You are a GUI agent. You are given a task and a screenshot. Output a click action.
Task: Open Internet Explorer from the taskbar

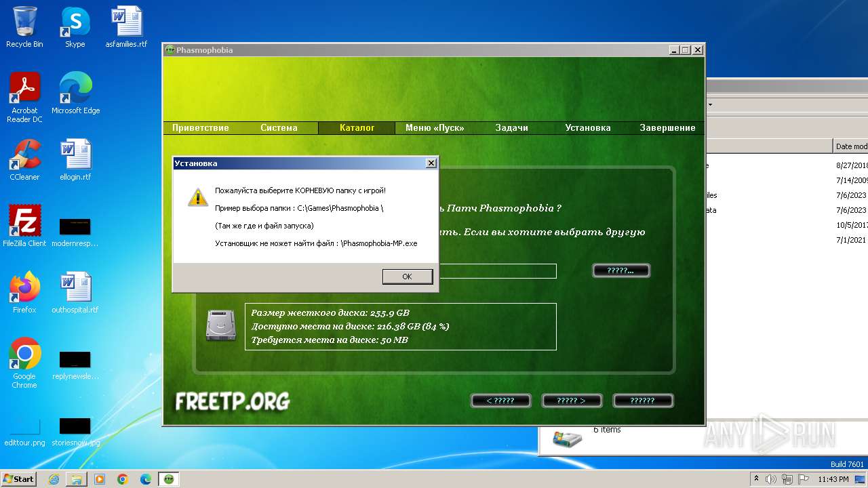(54, 479)
